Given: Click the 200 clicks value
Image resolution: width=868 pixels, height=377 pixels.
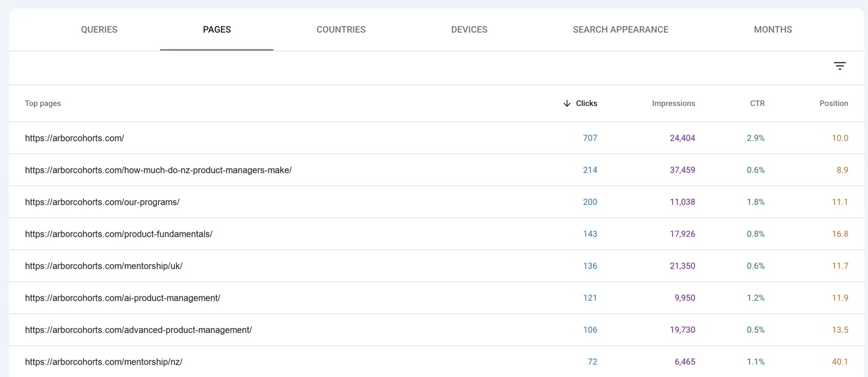Looking at the screenshot, I should pos(590,202).
